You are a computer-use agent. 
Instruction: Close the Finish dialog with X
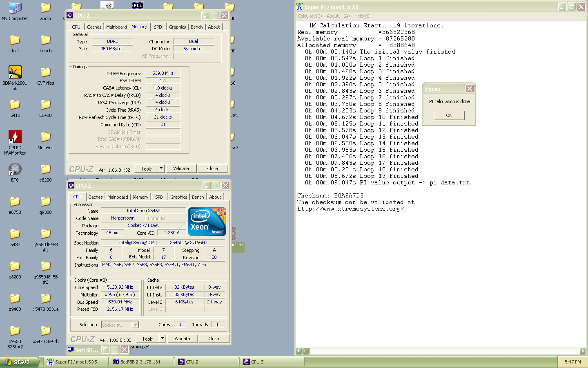tap(470, 88)
